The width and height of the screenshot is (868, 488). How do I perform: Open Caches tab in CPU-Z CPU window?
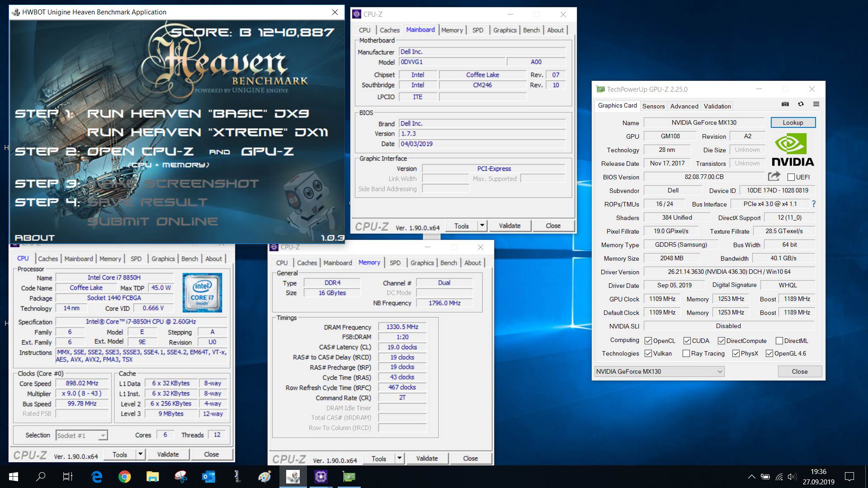(48, 258)
